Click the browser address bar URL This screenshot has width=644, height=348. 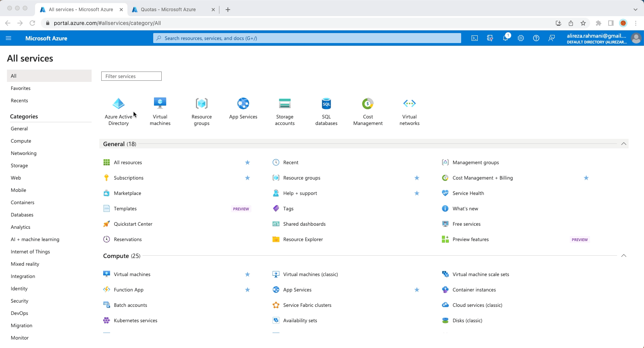[x=107, y=23]
